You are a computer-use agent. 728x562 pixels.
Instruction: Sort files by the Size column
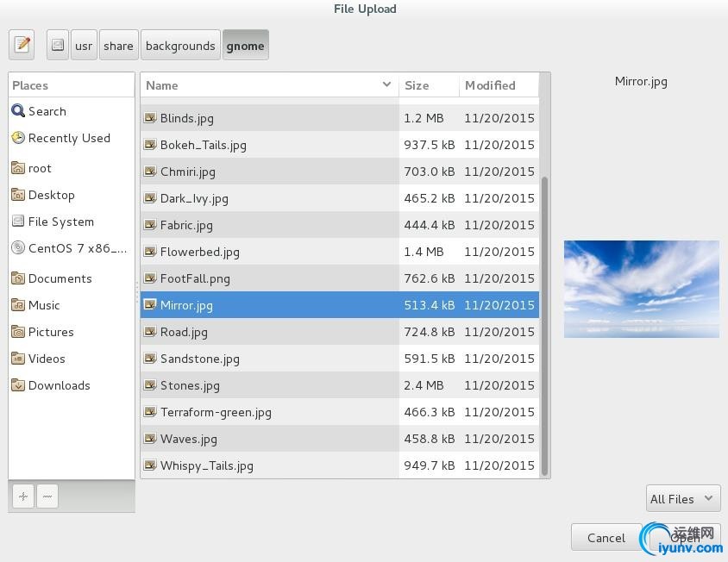coord(429,85)
